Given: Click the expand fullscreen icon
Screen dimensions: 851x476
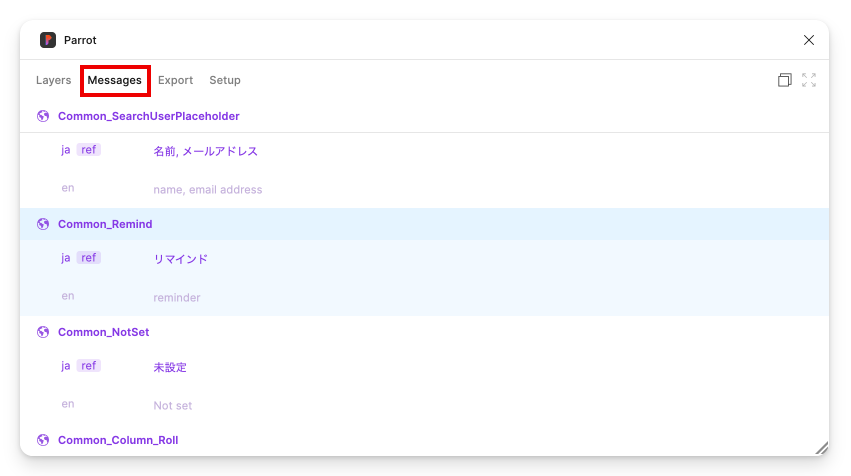Looking at the screenshot, I should 809,80.
